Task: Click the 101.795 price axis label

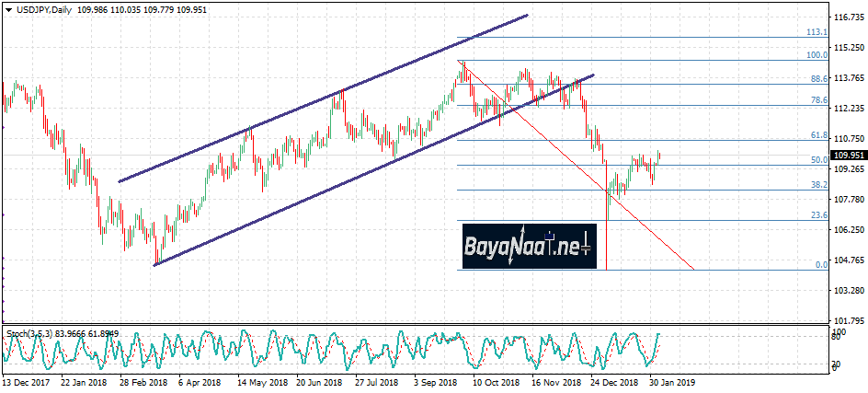Action: [x=848, y=321]
